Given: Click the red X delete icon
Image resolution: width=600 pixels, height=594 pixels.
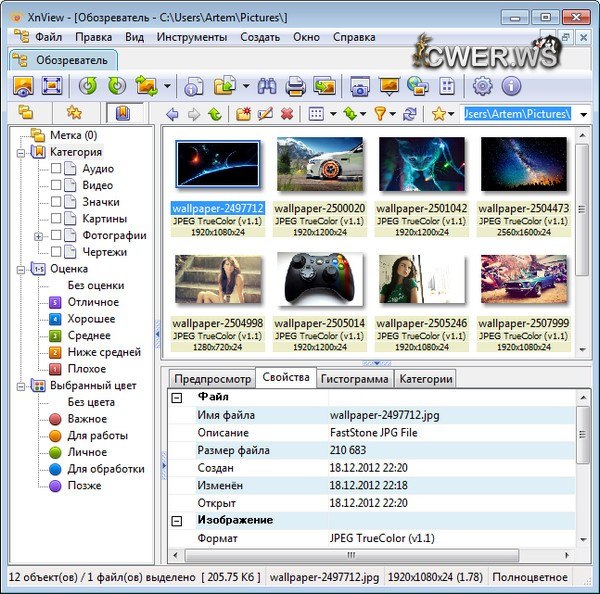Looking at the screenshot, I should (287, 114).
